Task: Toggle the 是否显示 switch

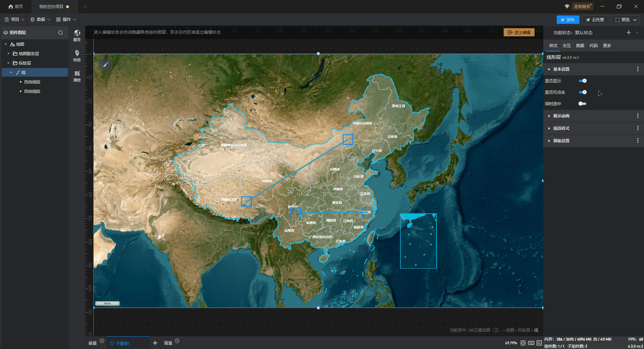Action: pos(583,81)
